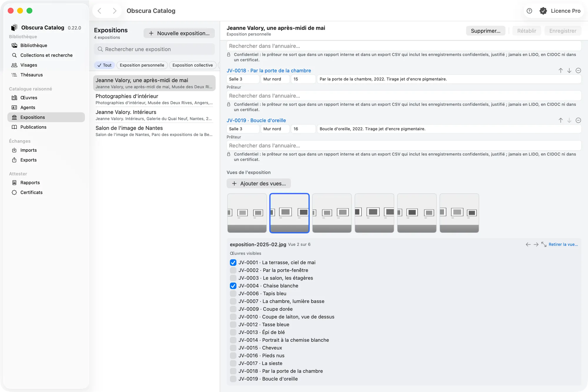Go to previous view using left arrow
588x392 pixels.
(x=528, y=244)
